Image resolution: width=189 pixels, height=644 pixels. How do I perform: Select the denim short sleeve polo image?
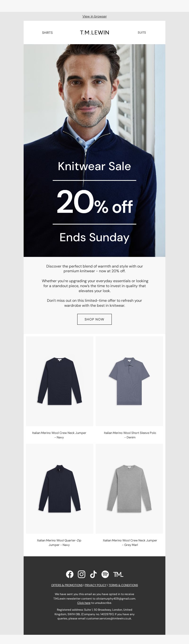coord(129,381)
